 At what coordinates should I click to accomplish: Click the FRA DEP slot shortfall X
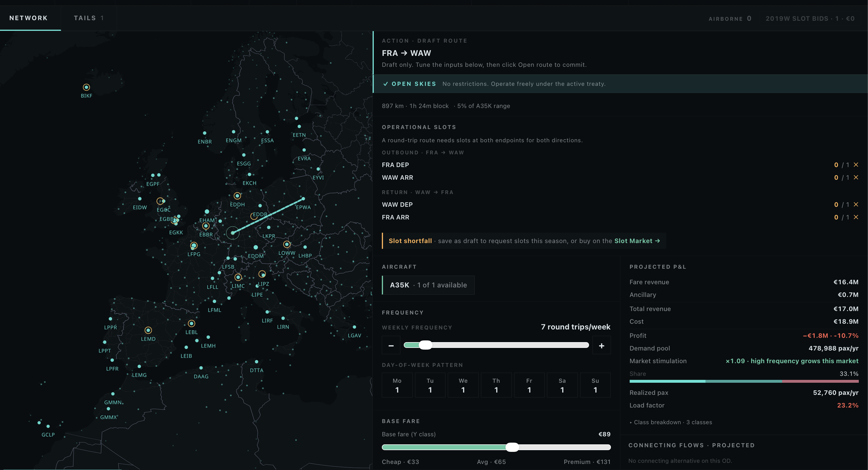point(856,165)
